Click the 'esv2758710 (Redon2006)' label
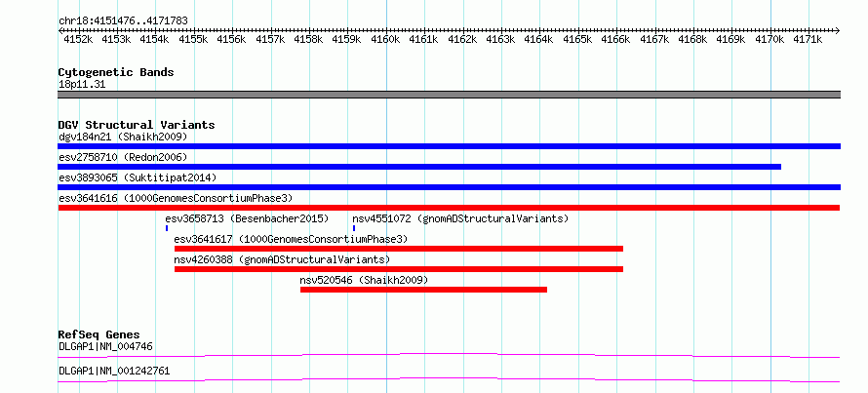 coord(123,157)
